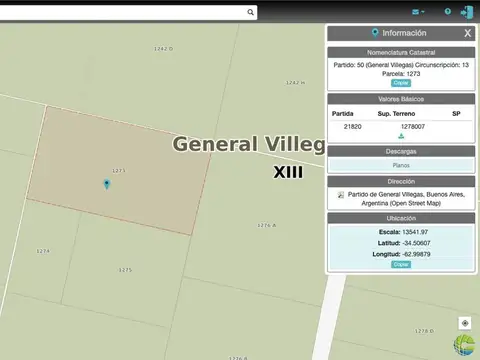Image resolution: width=480 pixels, height=360 pixels.
Task: Click the Nomenclatura Catastral header
Action: click(401, 52)
